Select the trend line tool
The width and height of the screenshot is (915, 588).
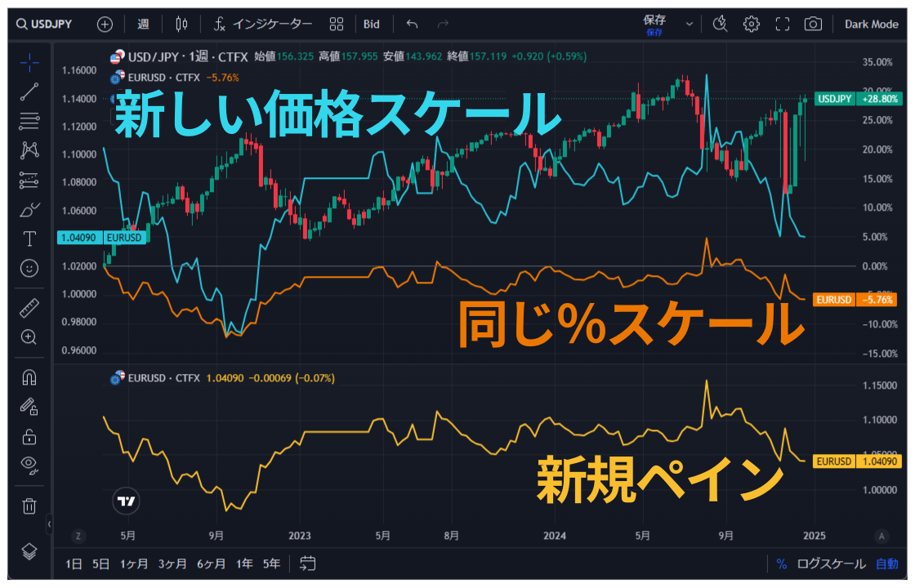[x=29, y=91]
